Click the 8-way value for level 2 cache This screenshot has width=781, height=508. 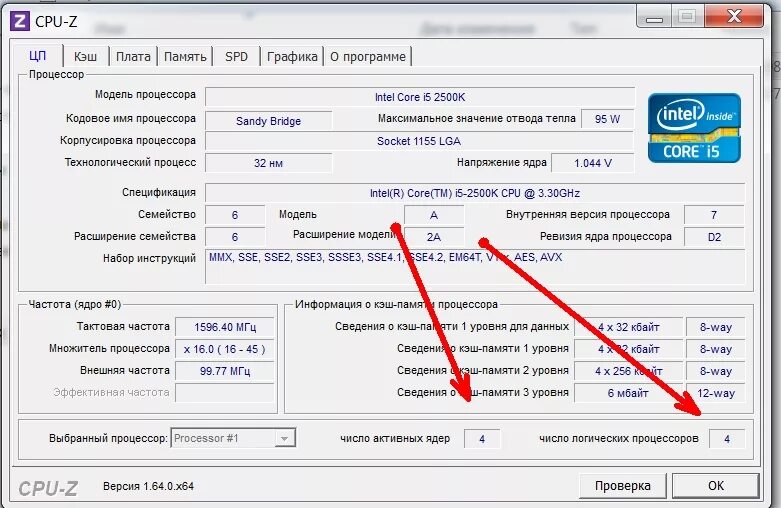(x=715, y=371)
